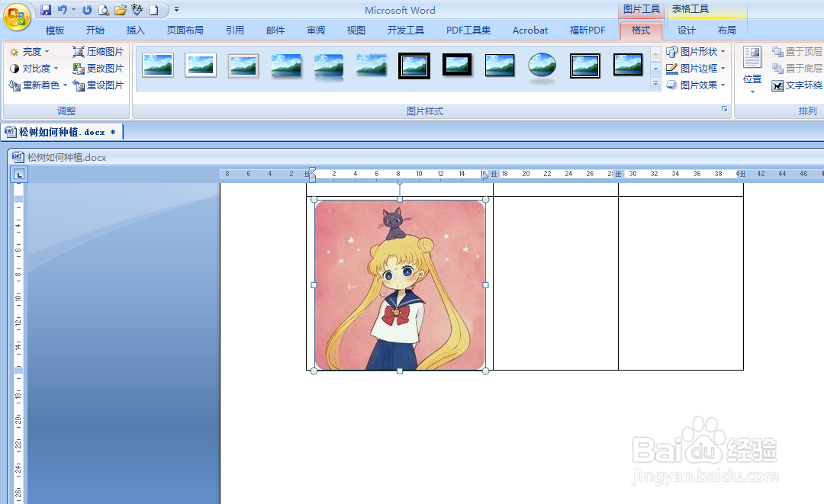
Task: Save the document with the floppy icon
Action: [46, 10]
